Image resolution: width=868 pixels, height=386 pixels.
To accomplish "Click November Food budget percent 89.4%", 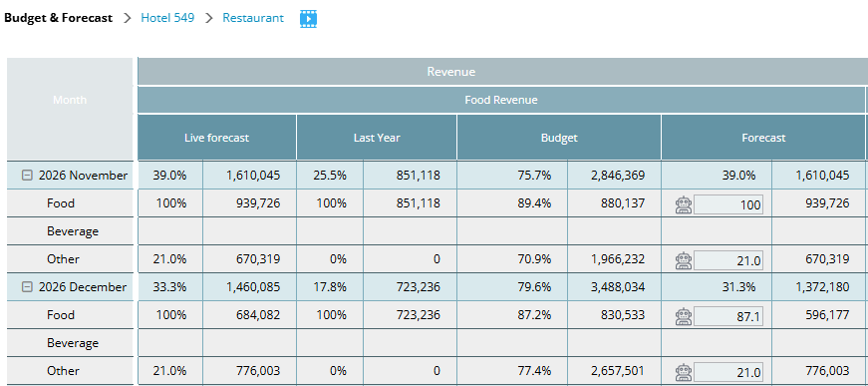I will pos(534,203).
